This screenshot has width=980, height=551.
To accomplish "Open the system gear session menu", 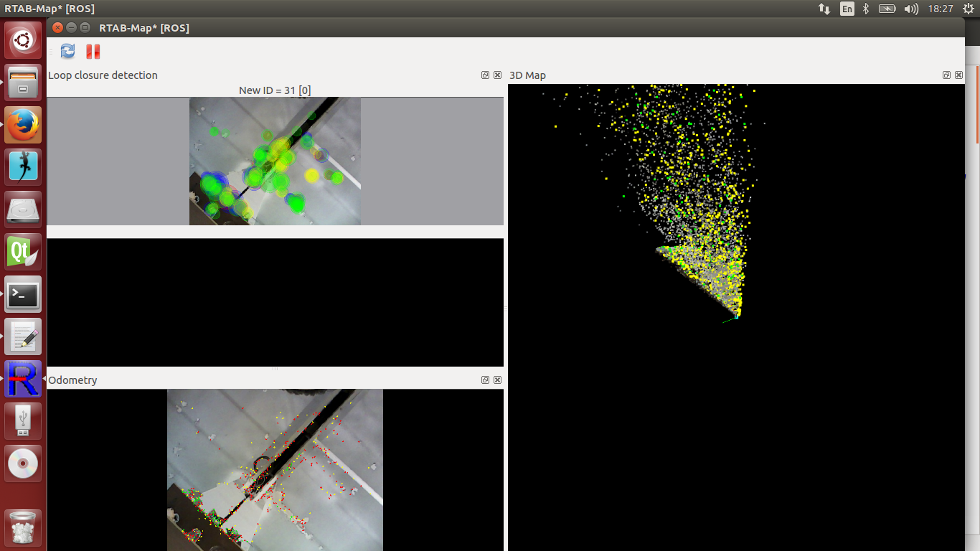I will point(969,9).
